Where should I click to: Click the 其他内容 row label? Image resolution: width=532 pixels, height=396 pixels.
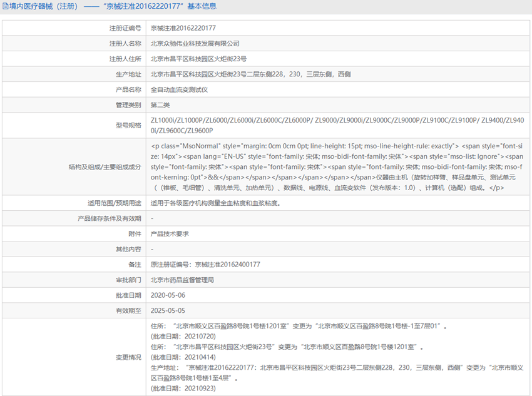point(128,249)
